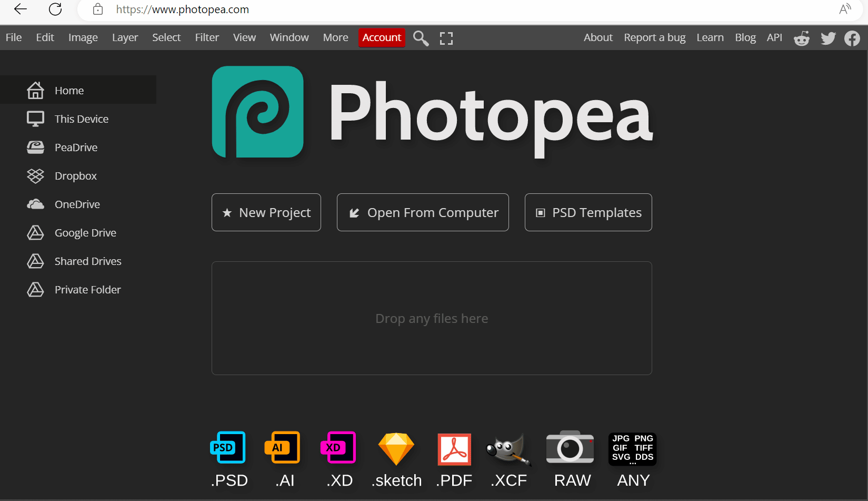Screen dimensions: 868x501
Task: Open the View menu
Action: pyautogui.click(x=244, y=37)
